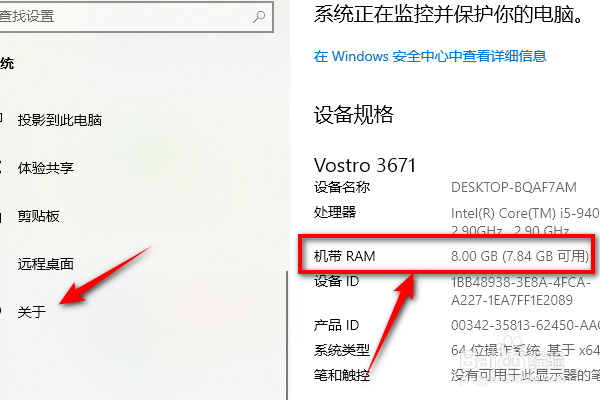Select the 关于 sidebar entry
The height and width of the screenshot is (400, 600).
click(31, 312)
